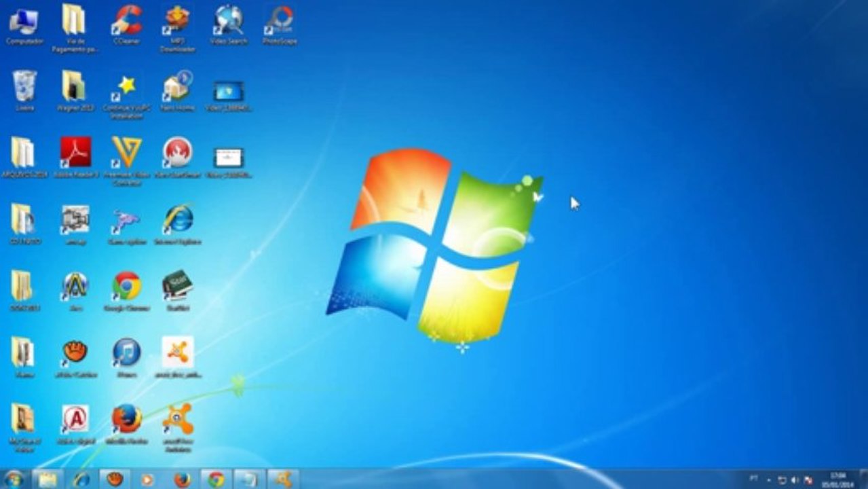Screen dimensions: 868x489
Task: Select the MP3 Downloader shortcut
Action: pos(178,29)
